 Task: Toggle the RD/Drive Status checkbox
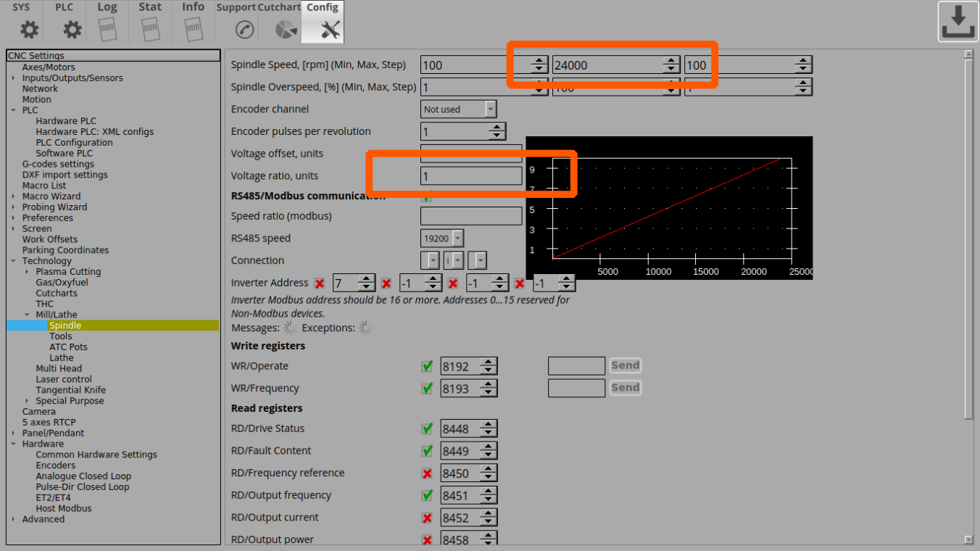[427, 429]
